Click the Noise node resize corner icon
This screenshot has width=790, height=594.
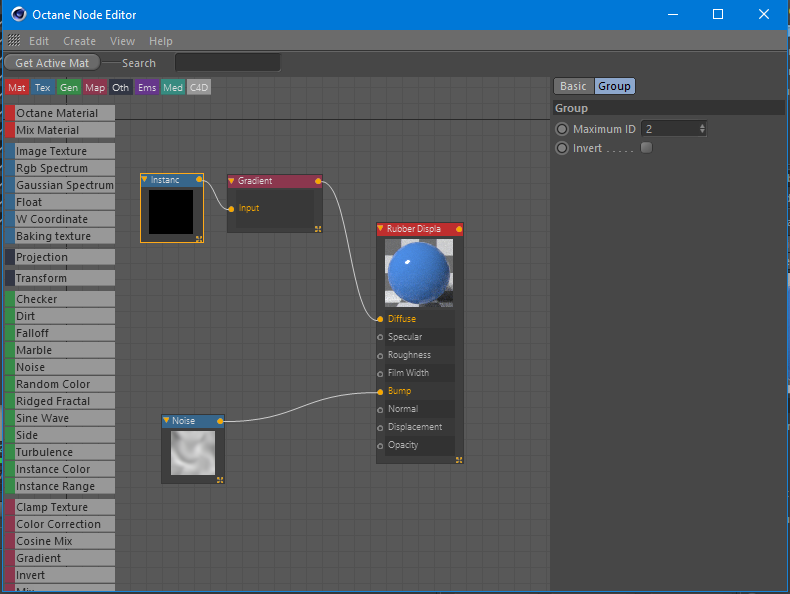pyautogui.click(x=220, y=480)
